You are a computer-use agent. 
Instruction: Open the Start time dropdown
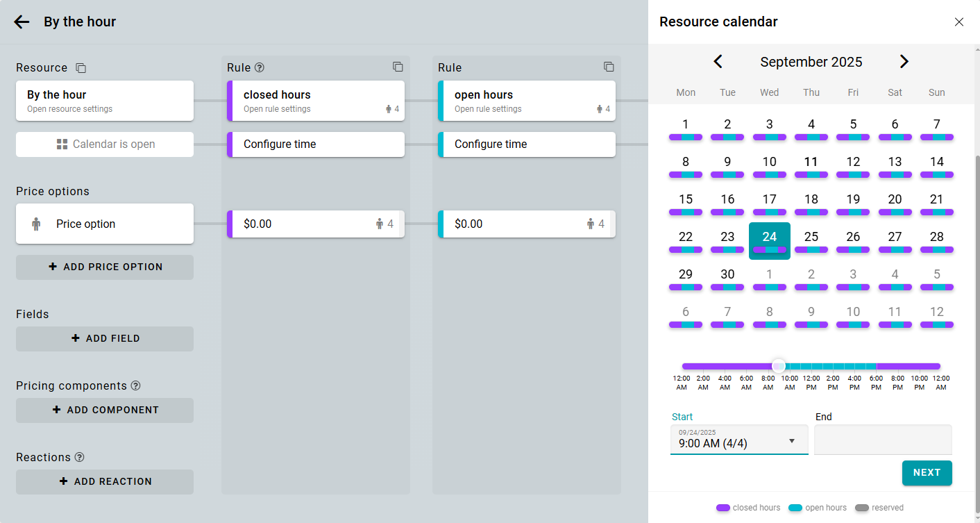click(792, 442)
